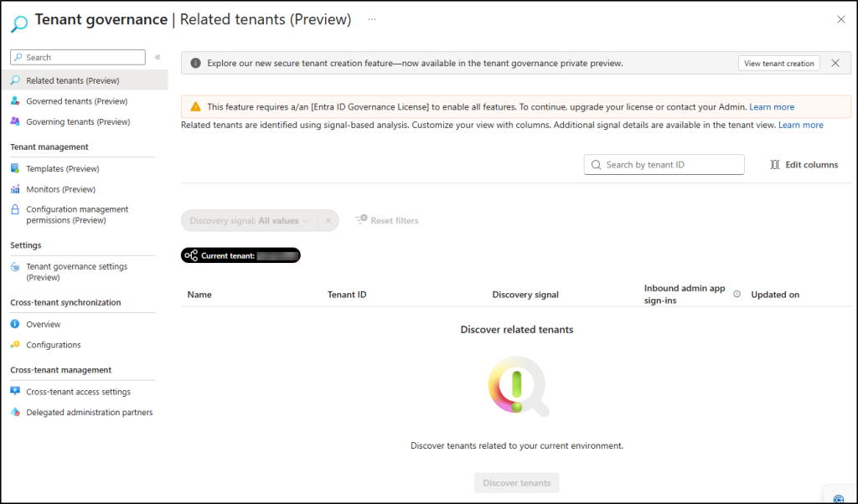858x504 pixels.
Task: Click the Tenant governance settings gear icon
Action: pyautogui.click(x=16, y=267)
